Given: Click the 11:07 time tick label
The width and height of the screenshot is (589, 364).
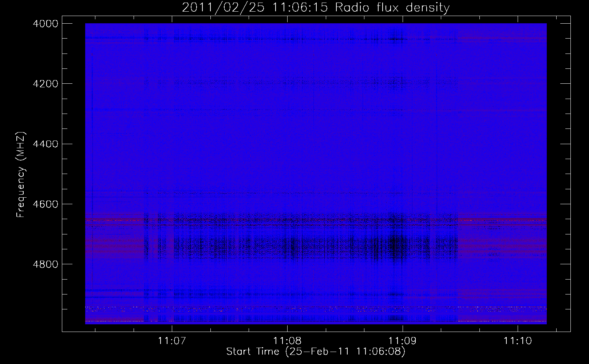Looking at the screenshot, I should [x=172, y=341].
